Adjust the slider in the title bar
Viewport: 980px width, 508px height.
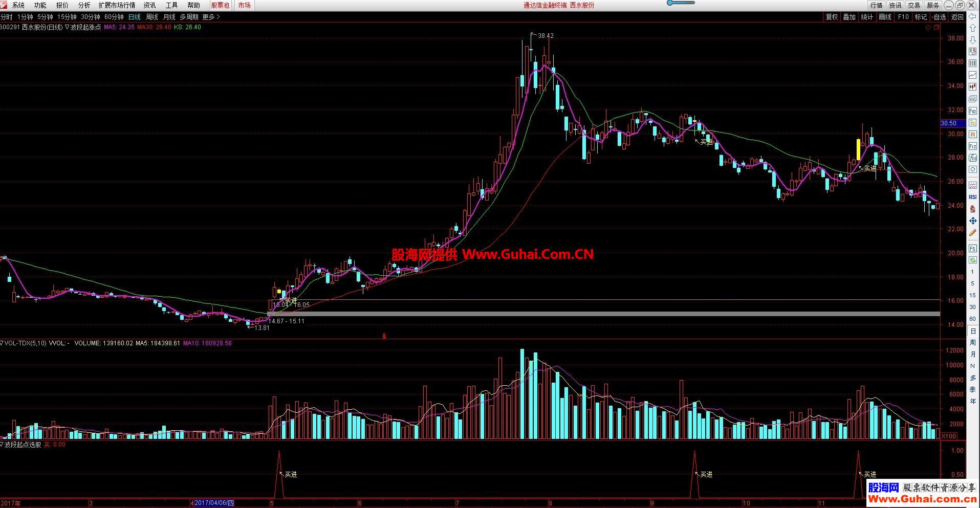(680, 3)
